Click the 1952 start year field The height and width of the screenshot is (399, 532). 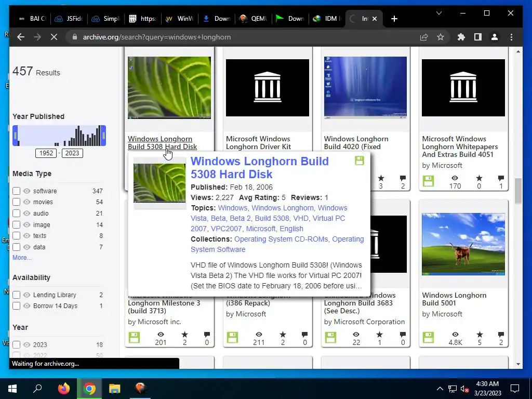click(46, 153)
